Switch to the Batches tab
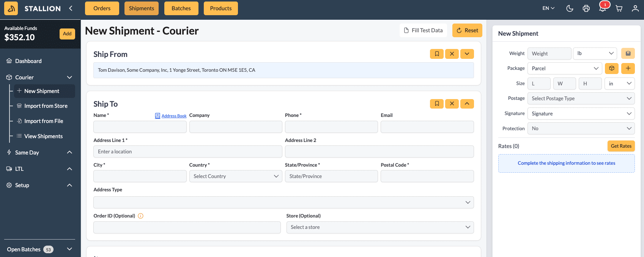The width and height of the screenshot is (644, 257). point(181,8)
